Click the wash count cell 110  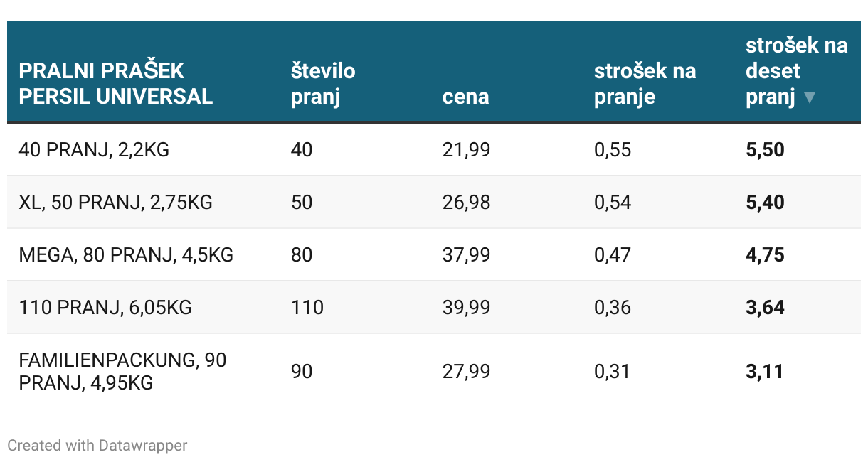pyautogui.click(x=307, y=308)
